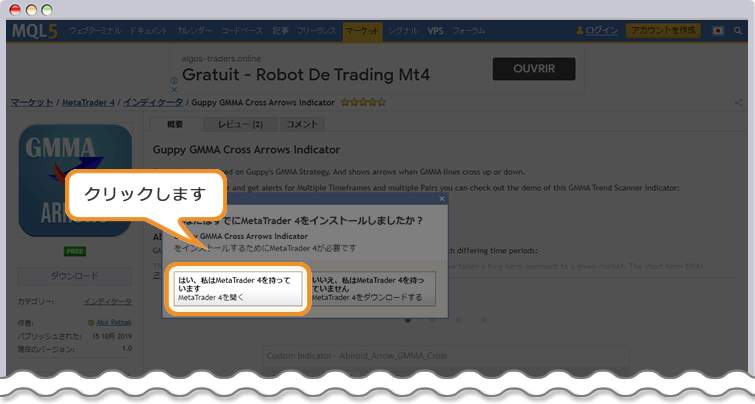Select the マーケット menu item
The width and height of the screenshot is (755, 404).
362,31
